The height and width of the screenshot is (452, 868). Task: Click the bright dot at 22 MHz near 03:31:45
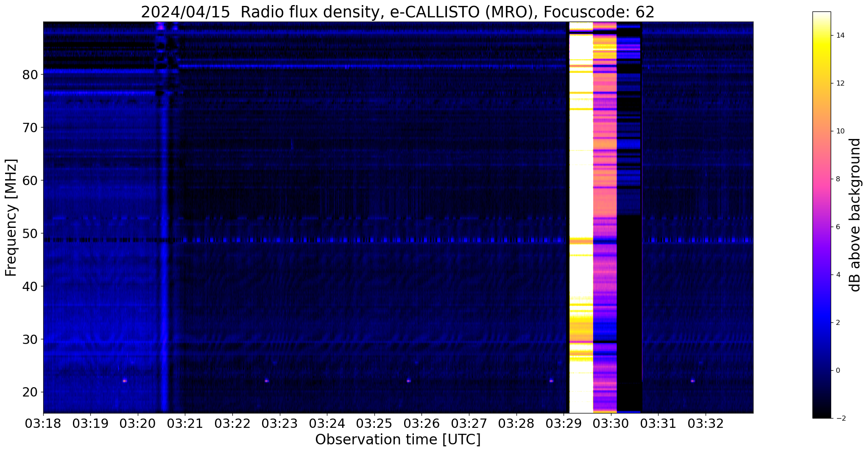(x=692, y=381)
